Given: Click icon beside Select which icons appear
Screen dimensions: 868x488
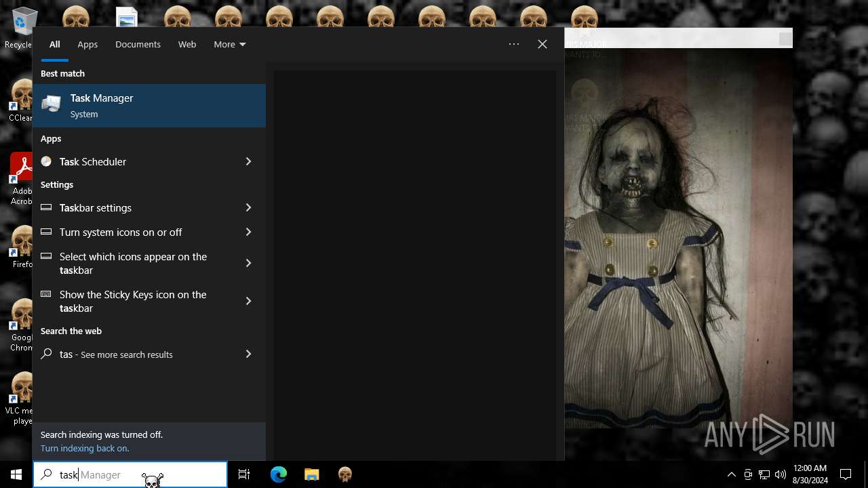Looking at the screenshot, I should (x=46, y=256).
